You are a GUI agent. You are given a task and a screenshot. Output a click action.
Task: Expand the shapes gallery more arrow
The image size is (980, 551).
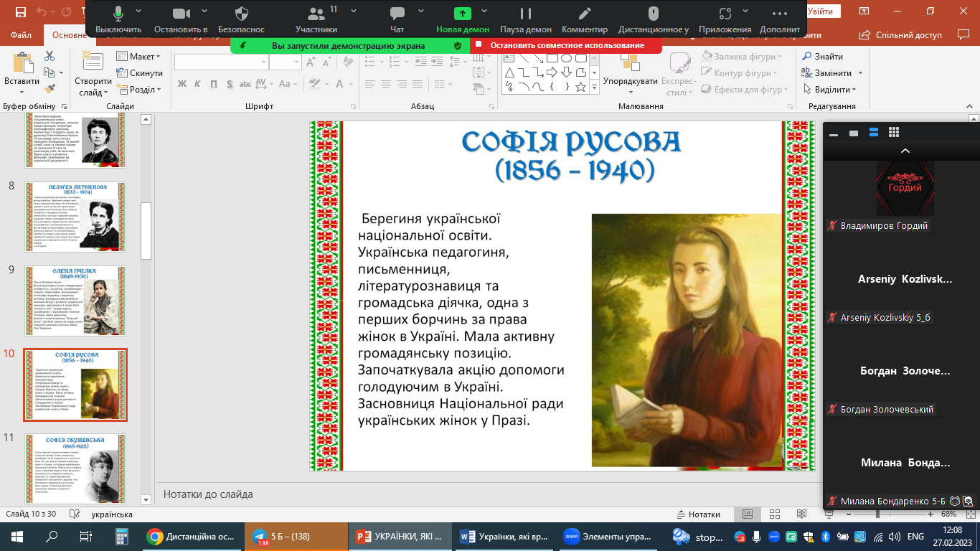click(594, 88)
